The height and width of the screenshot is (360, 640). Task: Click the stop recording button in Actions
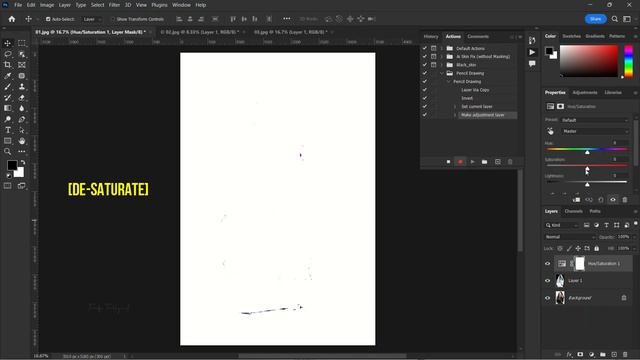[x=448, y=162]
